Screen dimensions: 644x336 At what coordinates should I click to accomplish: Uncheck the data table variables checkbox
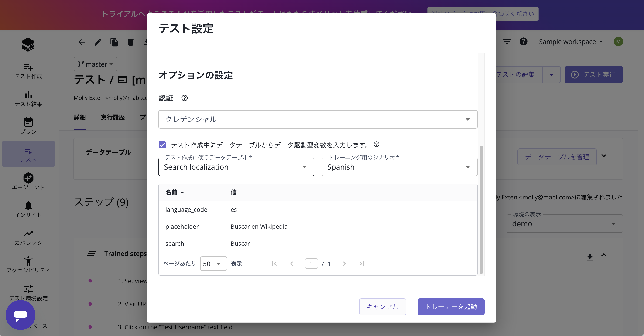point(162,145)
